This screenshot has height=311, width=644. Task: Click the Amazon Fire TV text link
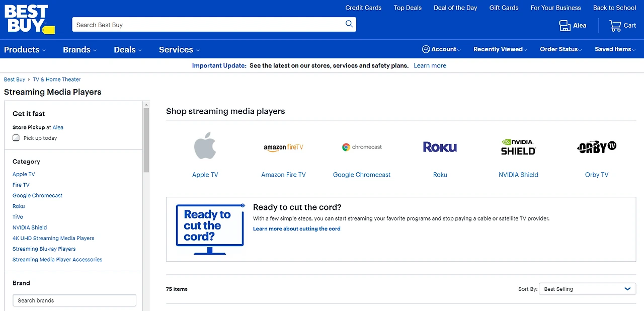coord(283,175)
